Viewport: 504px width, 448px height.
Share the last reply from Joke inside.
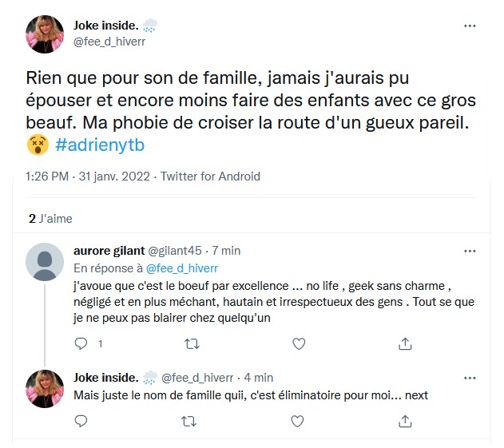[x=405, y=420]
